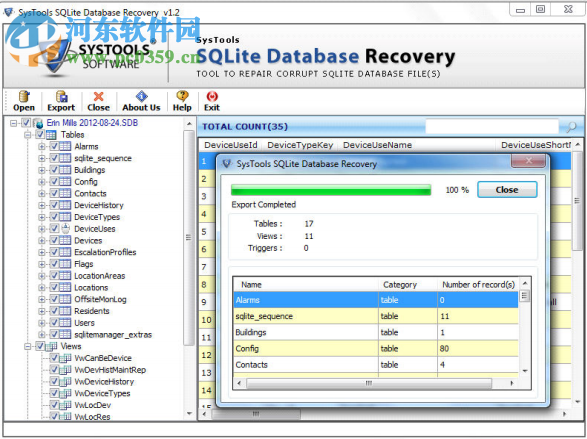Click Close button in export dialog
The width and height of the screenshot is (587, 439).
tap(507, 190)
